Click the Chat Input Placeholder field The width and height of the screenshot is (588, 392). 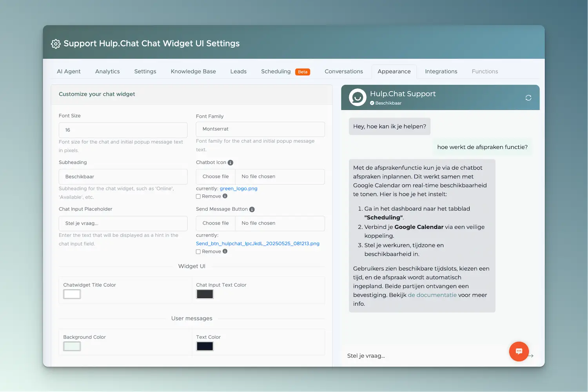123,223
